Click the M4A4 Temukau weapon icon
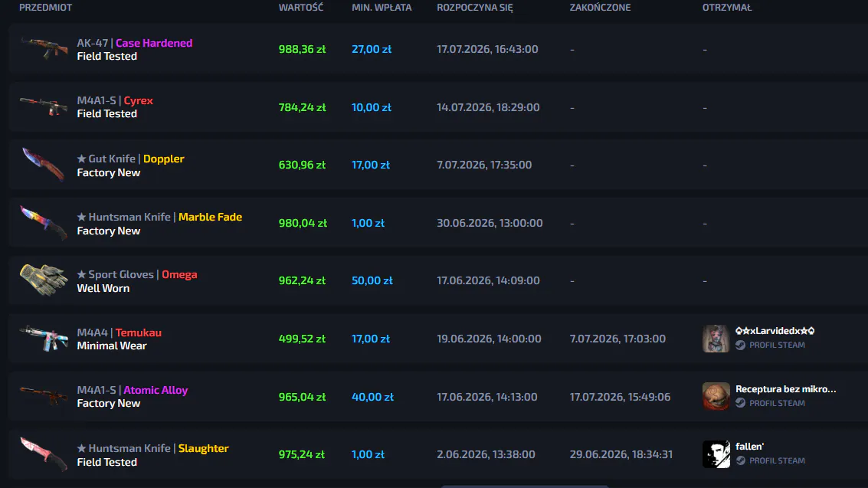 click(x=44, y=338)
